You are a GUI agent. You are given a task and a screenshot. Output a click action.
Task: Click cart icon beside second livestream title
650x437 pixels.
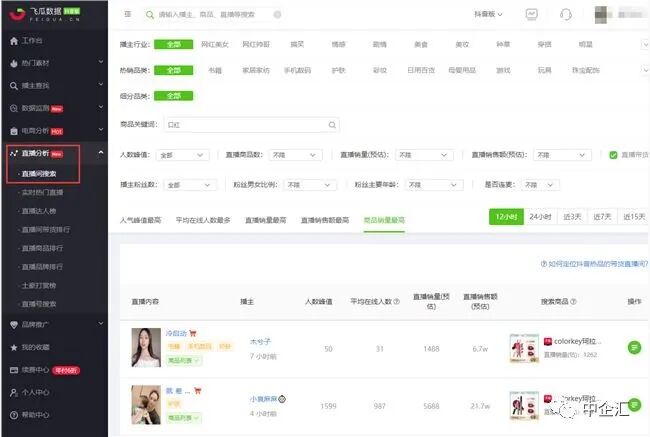(x=197, y=391)
